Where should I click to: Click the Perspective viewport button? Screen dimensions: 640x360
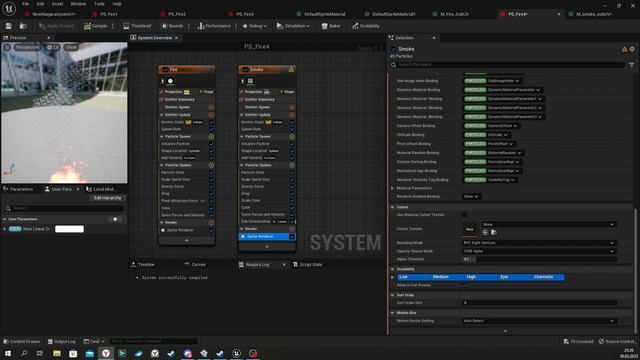coord(28,47)
